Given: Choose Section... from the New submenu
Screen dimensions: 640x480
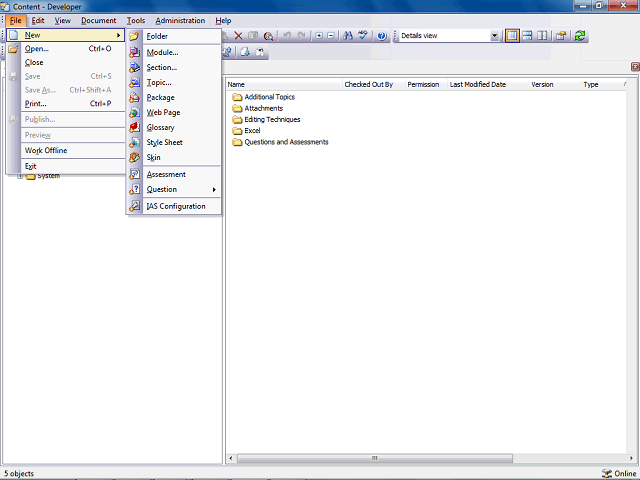Looking at the screenshot, I should pos(174,67).
